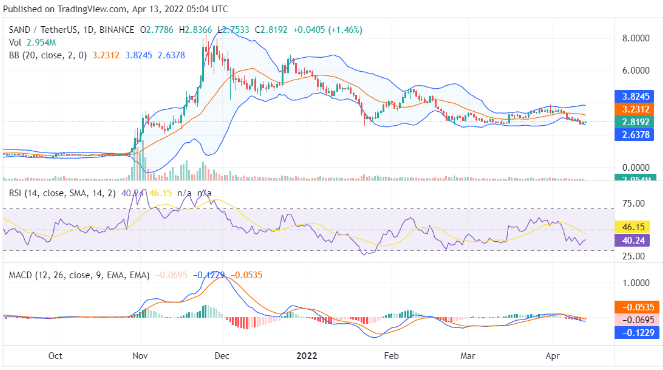Open the MACD (12, 26, close, 9, EMA, EMA) legend

click(79, 275)
